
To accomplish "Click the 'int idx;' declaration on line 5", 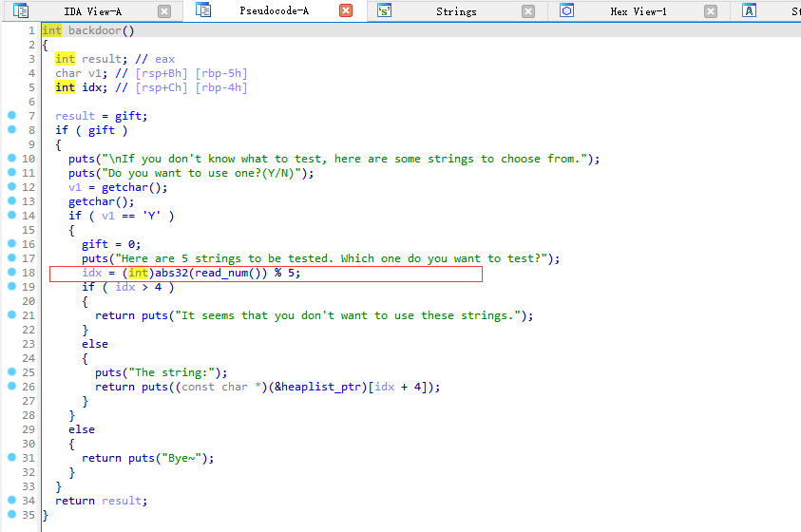I will tap(81, 87).
